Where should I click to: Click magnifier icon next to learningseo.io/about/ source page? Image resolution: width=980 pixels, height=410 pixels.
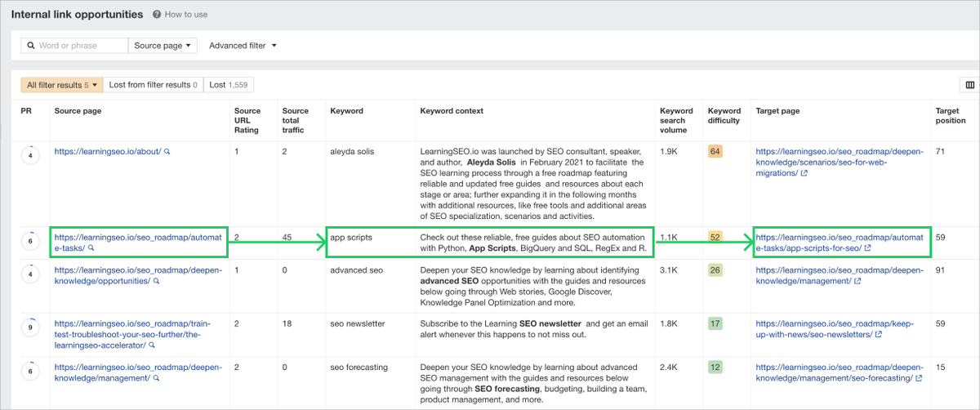point(167,152)
